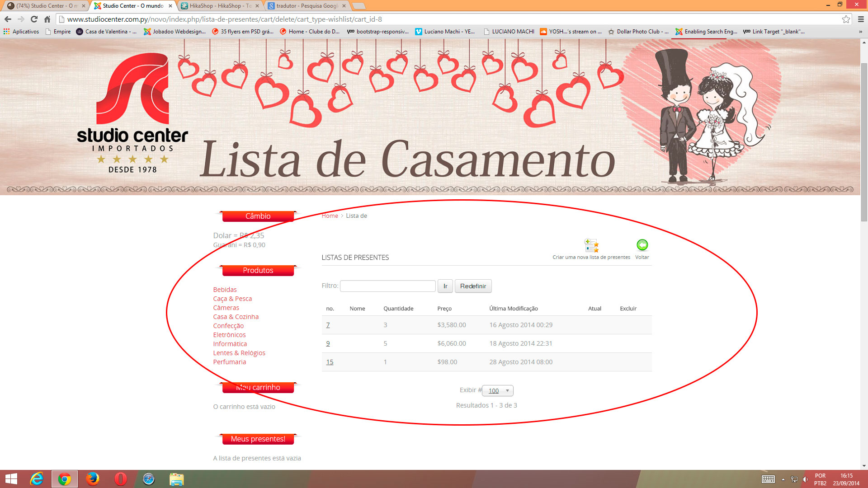Launch Opera from the taskbar

121,479
